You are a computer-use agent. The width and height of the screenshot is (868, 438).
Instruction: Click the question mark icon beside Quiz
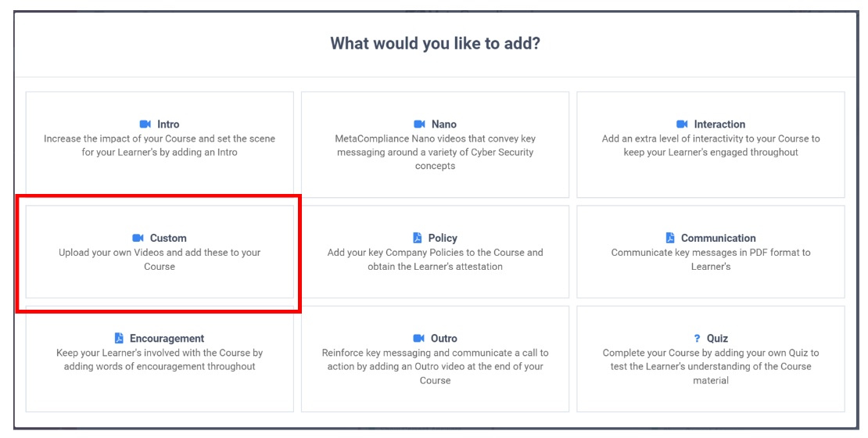(x=697, y=339)
